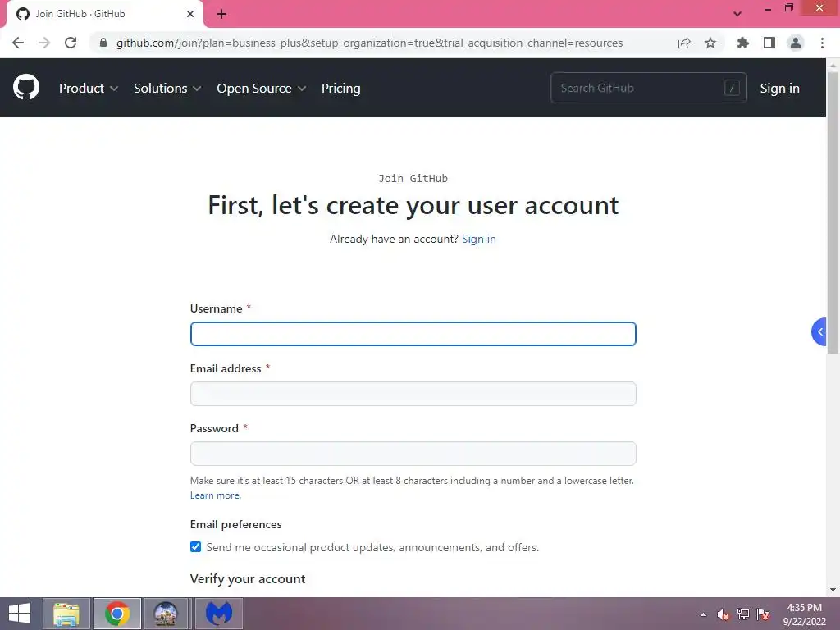This screenshot has height=630, width=840.
Task: Open the Chrome profile avatar
Action: click(796, 43)
